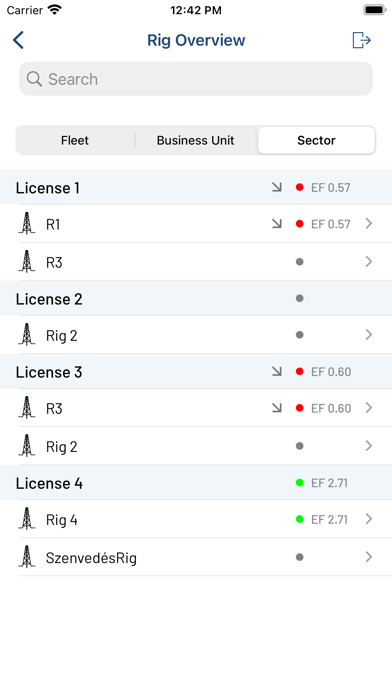392x696 pixels.
Task: Open the chevron on Rig 2 under License 2
Action: tap(369, 335)
